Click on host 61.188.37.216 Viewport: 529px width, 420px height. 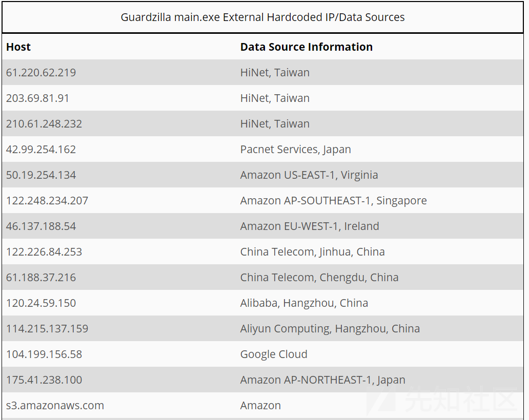coord(41,278)
